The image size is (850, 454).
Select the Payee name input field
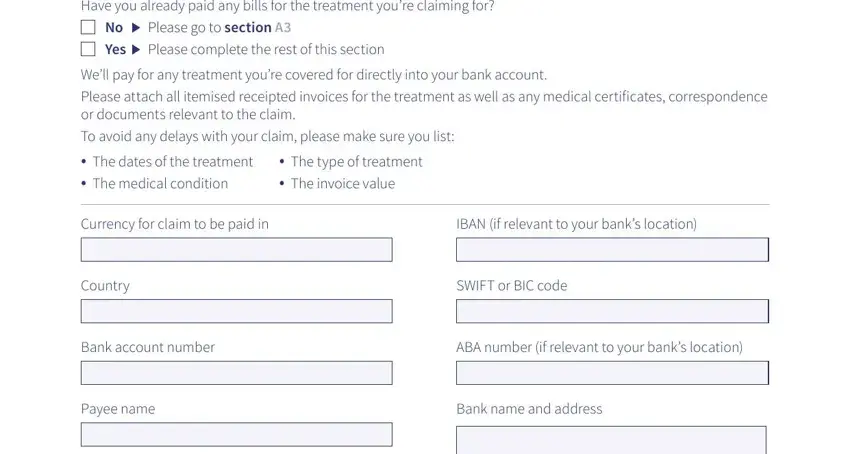[x=236, y=434]
